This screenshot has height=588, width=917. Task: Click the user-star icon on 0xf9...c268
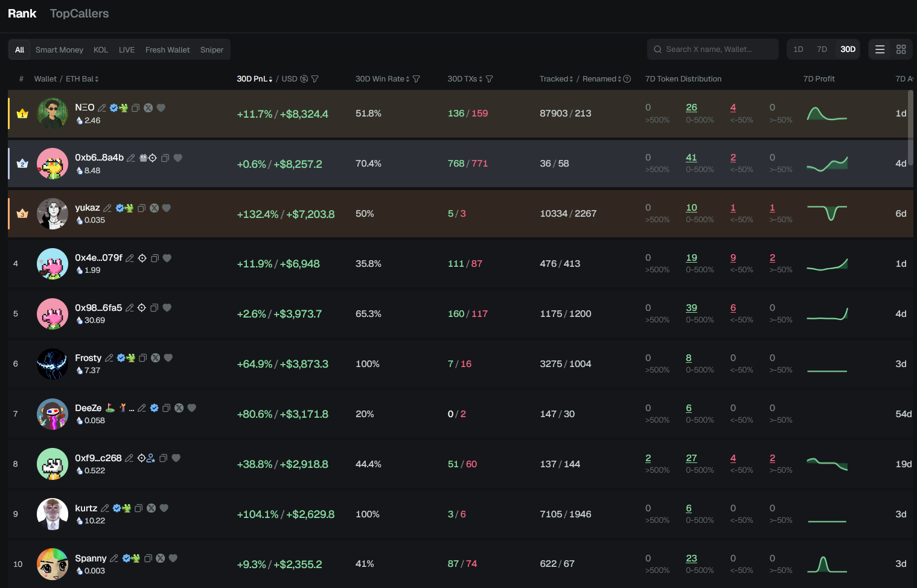pos(151,458)
